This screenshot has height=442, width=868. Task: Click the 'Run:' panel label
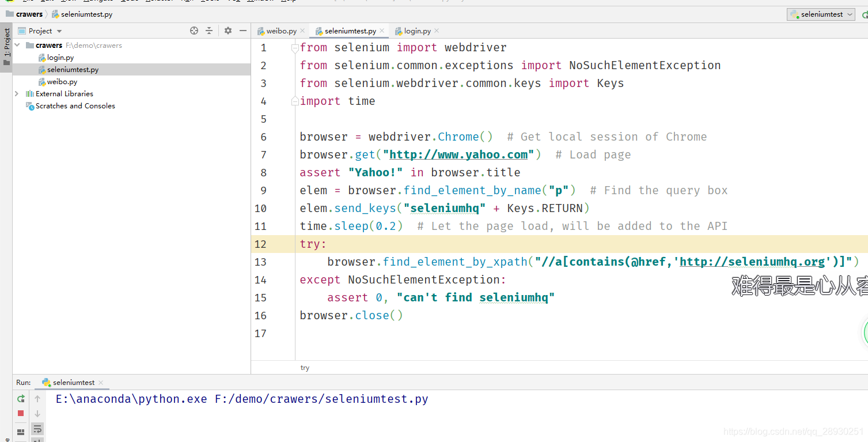point(24,382)
